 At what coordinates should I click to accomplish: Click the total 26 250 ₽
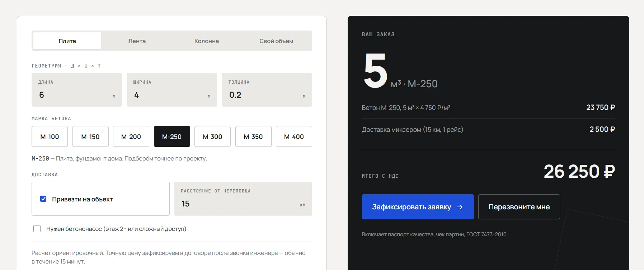pyautogui.click(x=579, y=171)
